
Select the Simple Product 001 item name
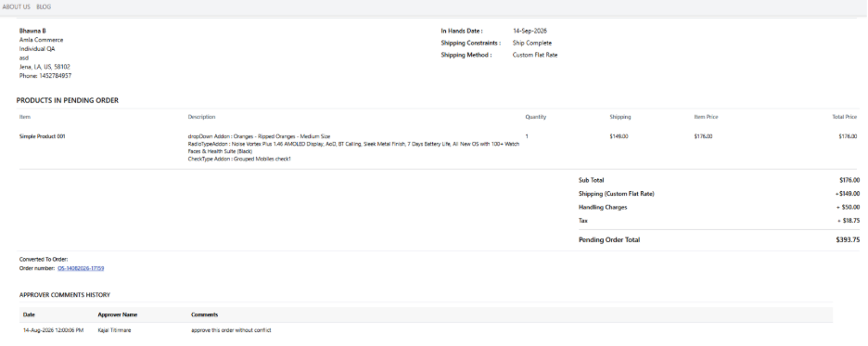42,136
